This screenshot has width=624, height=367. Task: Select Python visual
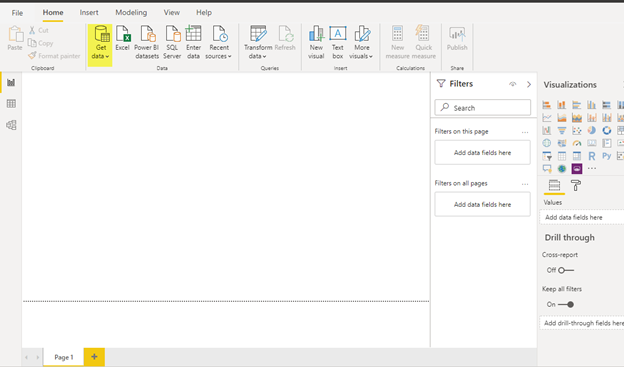tap(606, 156)
